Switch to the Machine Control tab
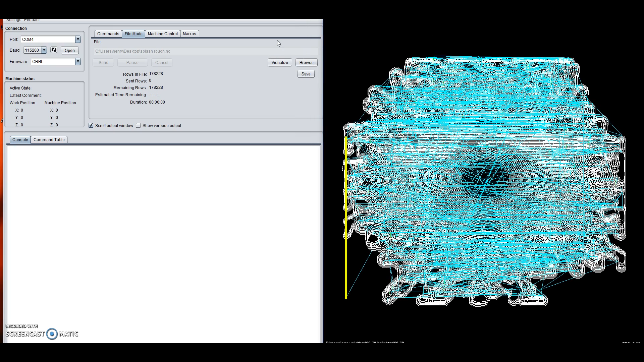644x362 pixels. coord(162,33)
